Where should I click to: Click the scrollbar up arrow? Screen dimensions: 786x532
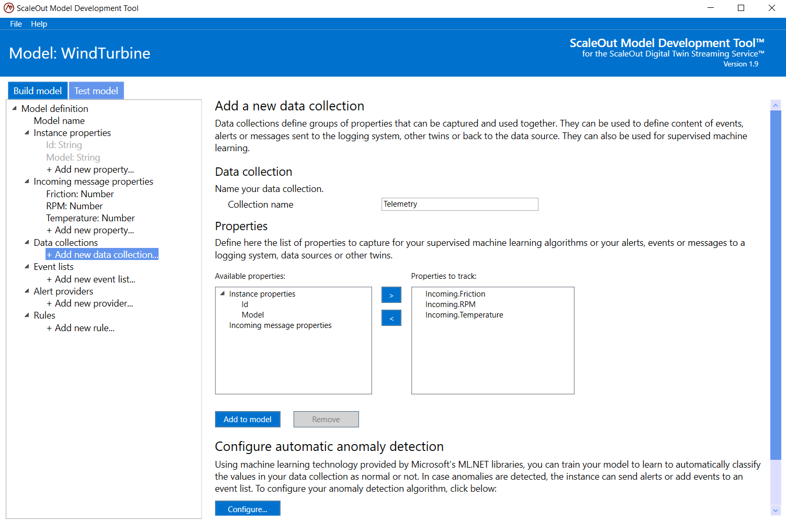point(776,105)
